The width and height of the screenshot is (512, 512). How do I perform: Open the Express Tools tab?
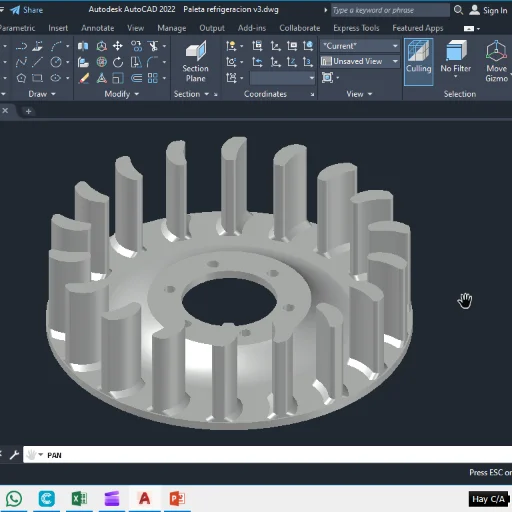click(x=356, y=28)
